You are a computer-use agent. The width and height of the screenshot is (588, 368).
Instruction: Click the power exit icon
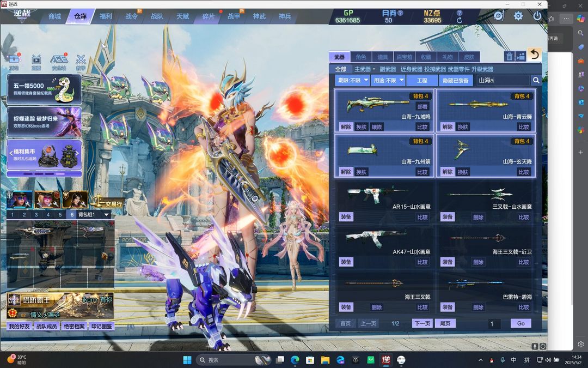click(537, 16)
